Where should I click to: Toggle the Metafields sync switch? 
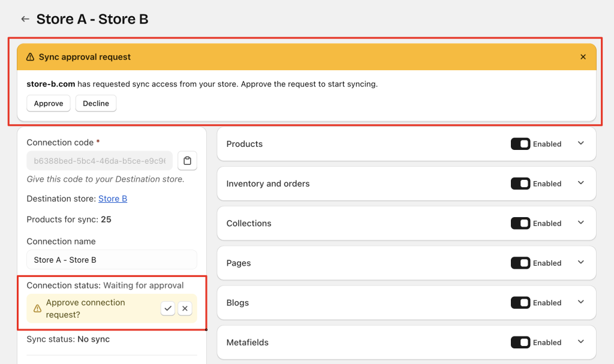click(x=520, y=342)
